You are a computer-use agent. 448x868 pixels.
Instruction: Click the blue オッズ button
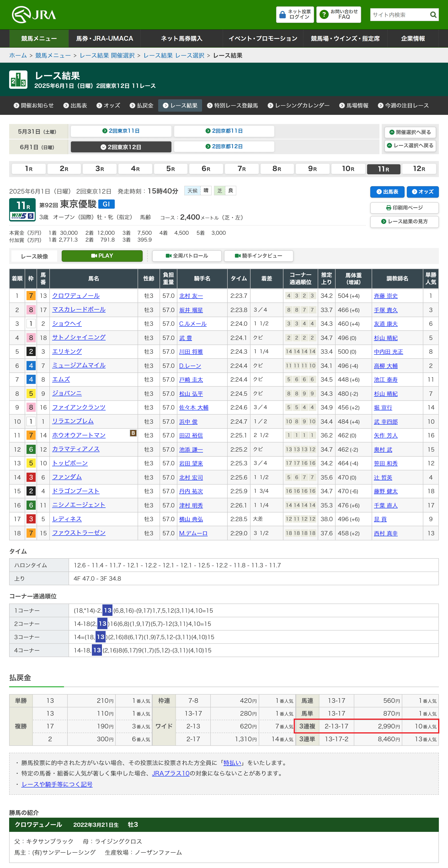pos(422,192)
